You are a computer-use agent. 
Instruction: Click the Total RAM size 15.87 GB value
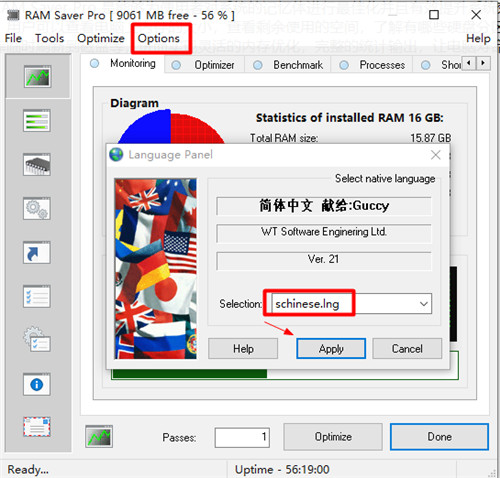coord(431,138)
